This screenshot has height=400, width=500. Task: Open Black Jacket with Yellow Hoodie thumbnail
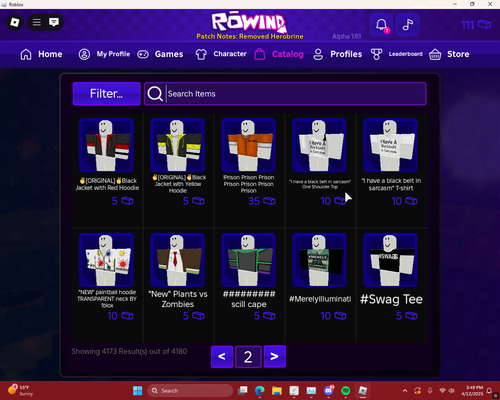click(x=177, y=145)
